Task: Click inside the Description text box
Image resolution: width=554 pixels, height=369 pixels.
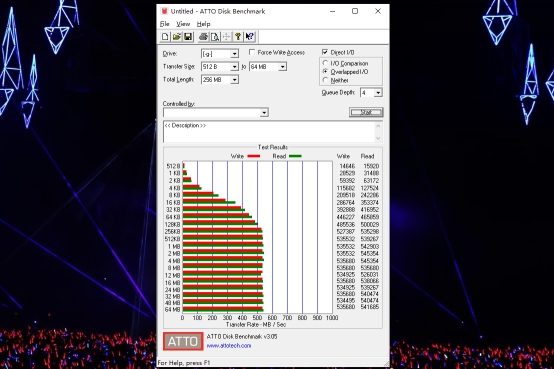Action: point(269,132)
